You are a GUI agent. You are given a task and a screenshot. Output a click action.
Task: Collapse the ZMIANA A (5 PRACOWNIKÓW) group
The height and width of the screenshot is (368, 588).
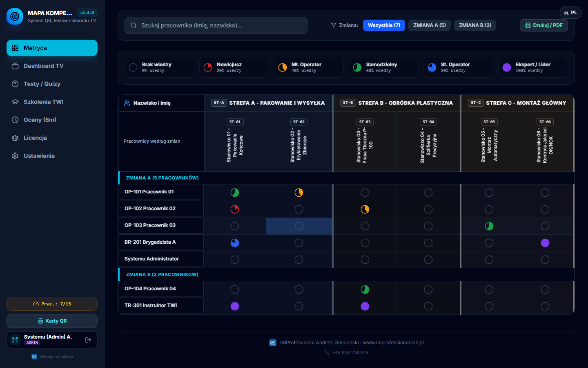point(162,178)
